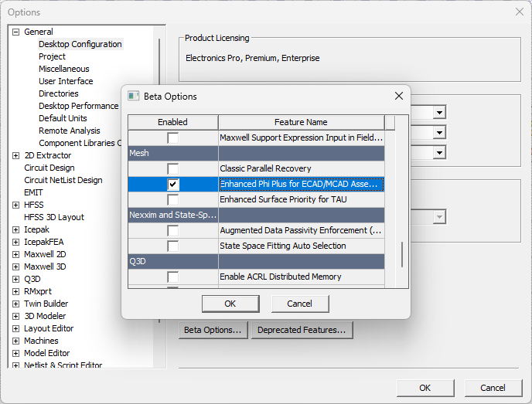Enable Enhanced Surface Priority for TAU
The image size is (532, 404).
[172, 199]
